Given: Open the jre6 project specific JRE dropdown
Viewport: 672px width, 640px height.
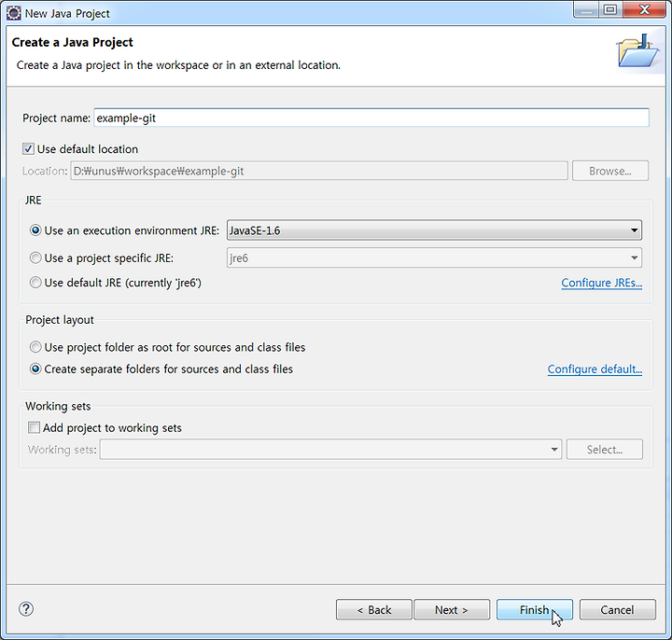Looking at the screenshot, I should (434, 257).
